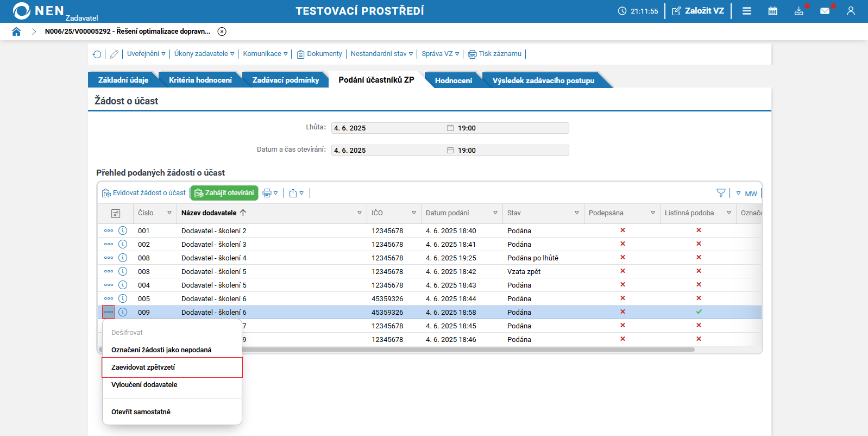Expand the Uveřejnění dropdown menu
Viewport: 868px width, 436px height.
(x=146, y=54)
